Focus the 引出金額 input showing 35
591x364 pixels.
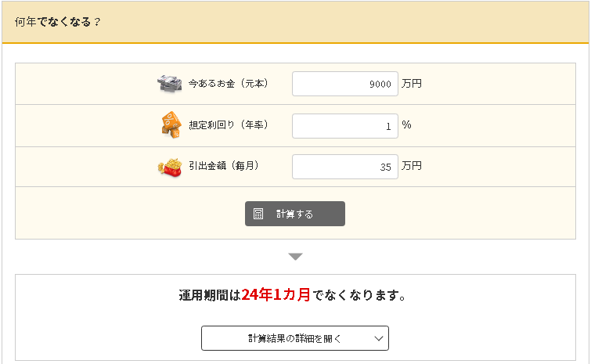click(x=344, y=167)
